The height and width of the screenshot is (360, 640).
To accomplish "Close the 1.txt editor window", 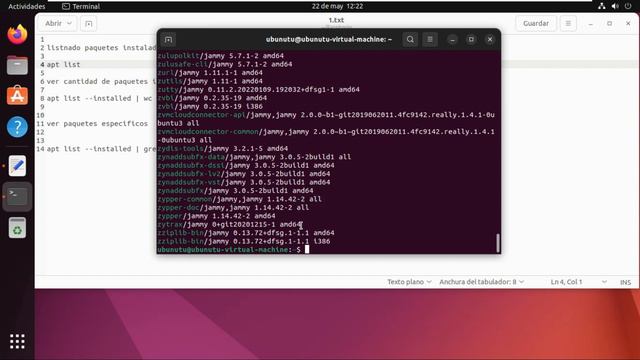I will [x=628, y=24].
